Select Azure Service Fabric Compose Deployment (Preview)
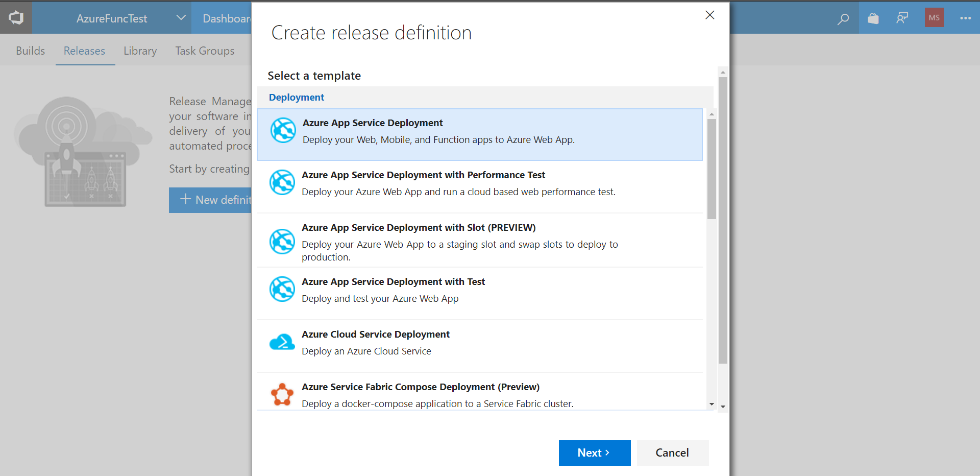 (480, 391)
